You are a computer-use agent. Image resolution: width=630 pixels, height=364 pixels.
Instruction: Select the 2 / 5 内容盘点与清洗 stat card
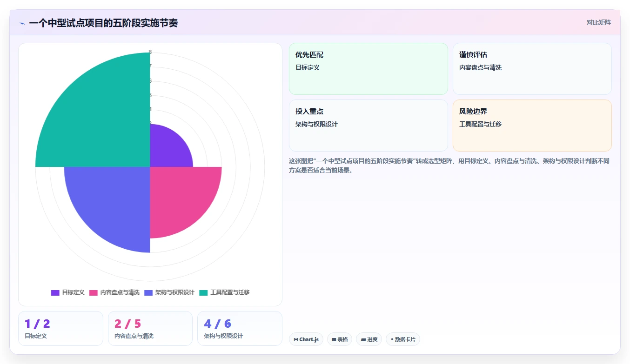(150, 328)
